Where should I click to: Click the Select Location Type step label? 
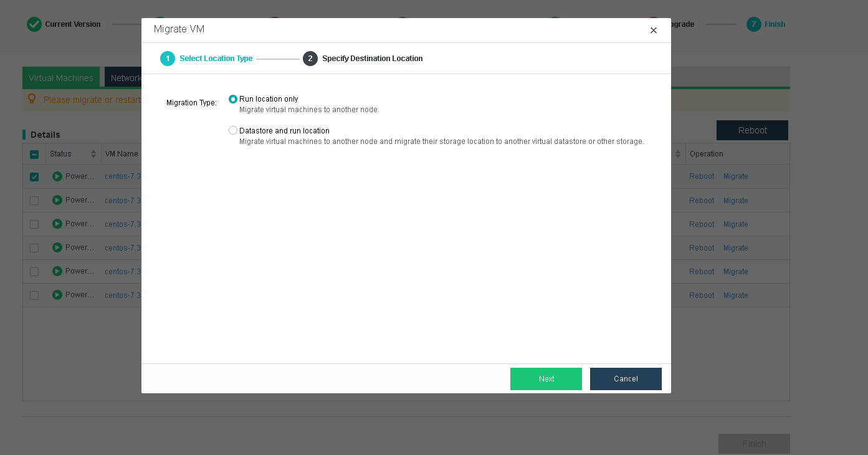click(216, 59)
